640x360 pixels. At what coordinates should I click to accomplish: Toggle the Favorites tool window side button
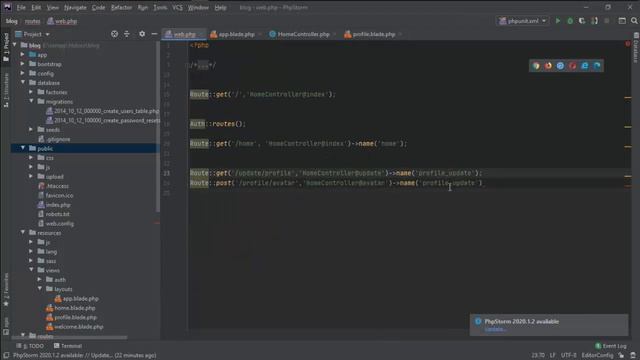(x=6, y=290)
